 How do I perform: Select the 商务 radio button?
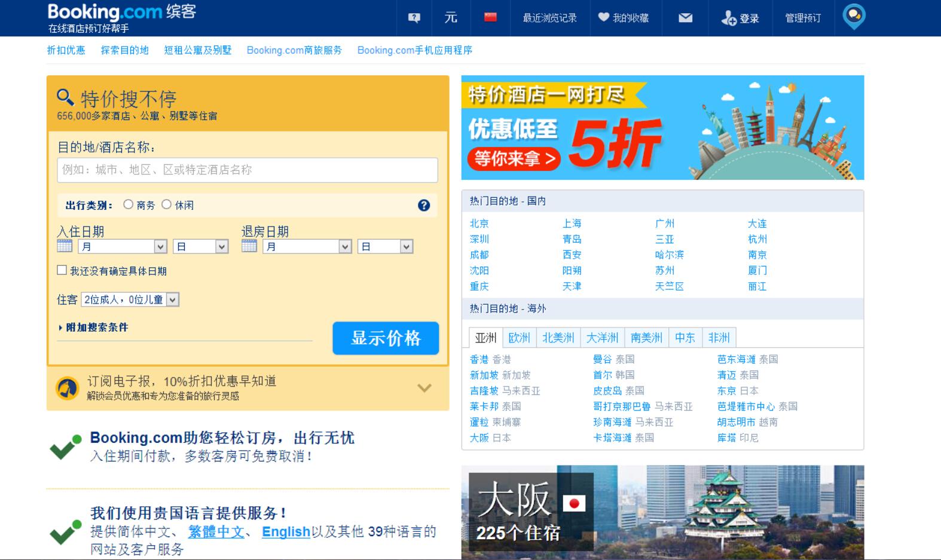tap(128, 204)
